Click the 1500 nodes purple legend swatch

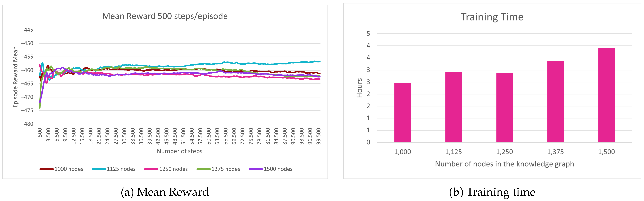click(x=256, y=169)
